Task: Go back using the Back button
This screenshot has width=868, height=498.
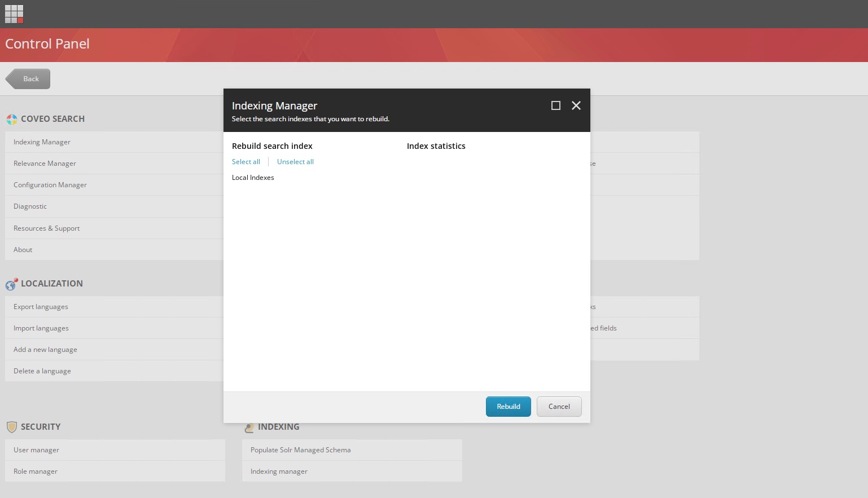Action: [x=28, y=79]
